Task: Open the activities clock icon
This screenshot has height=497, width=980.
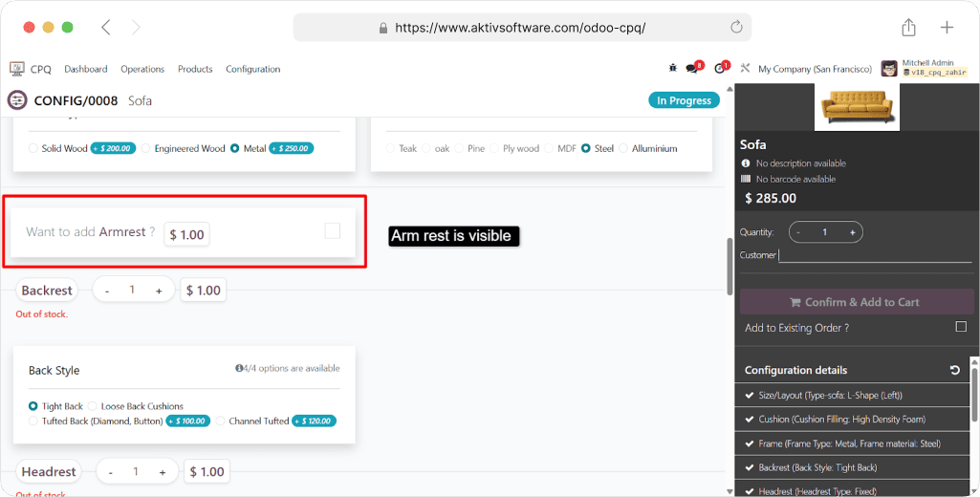Action: coord(720,69)
